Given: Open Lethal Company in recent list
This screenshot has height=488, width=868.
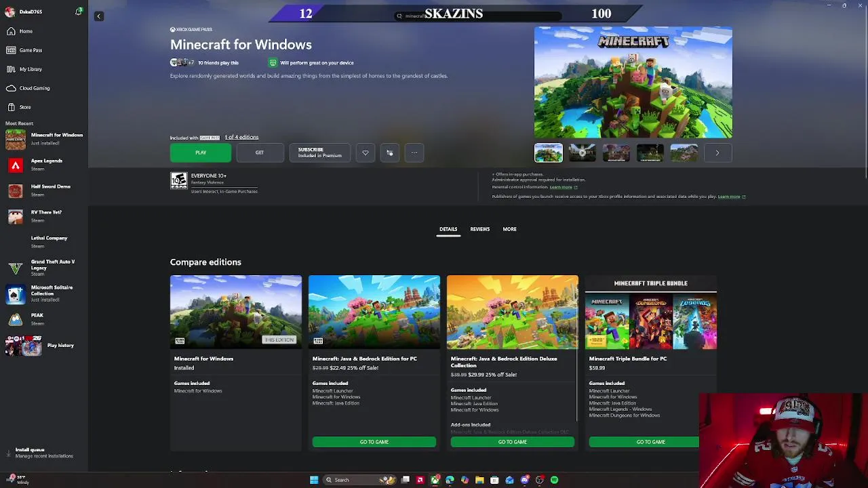Looking at the screenshot, I should coord(44,242).
